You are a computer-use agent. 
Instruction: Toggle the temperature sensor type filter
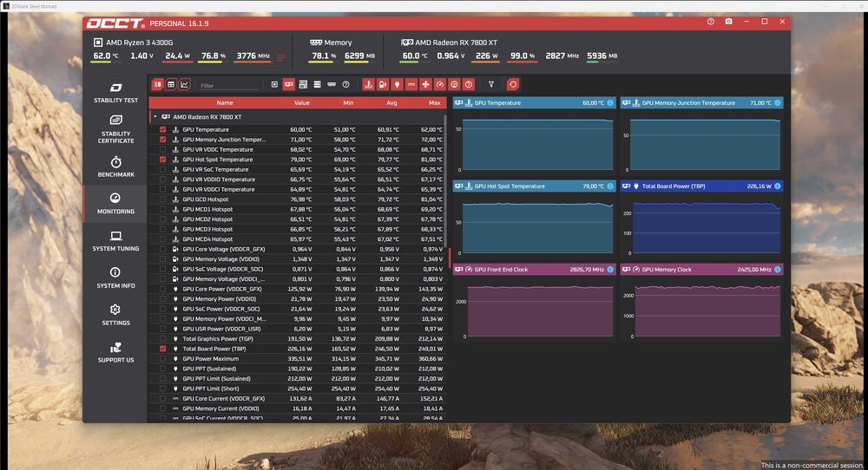369,85
